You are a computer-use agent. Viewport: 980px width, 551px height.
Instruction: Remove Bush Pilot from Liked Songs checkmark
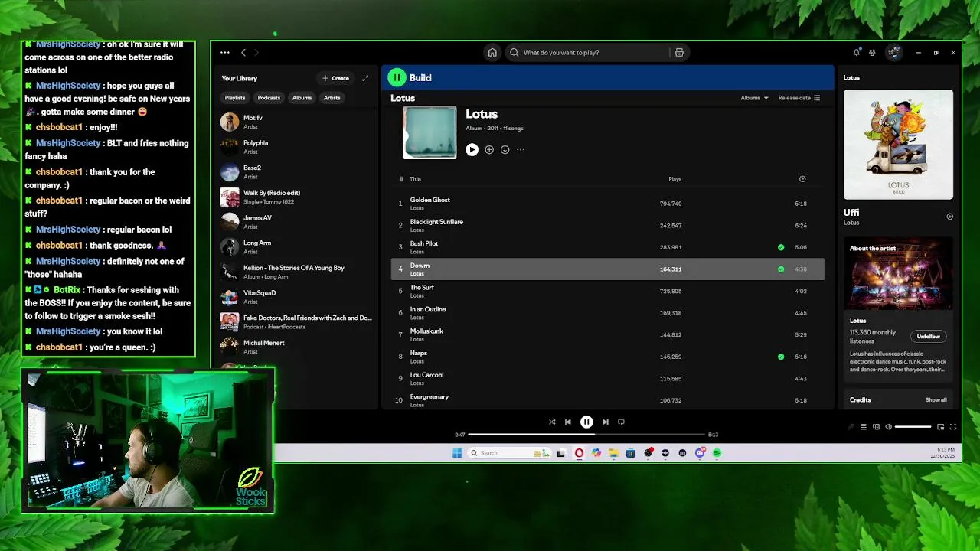(781, 247)
